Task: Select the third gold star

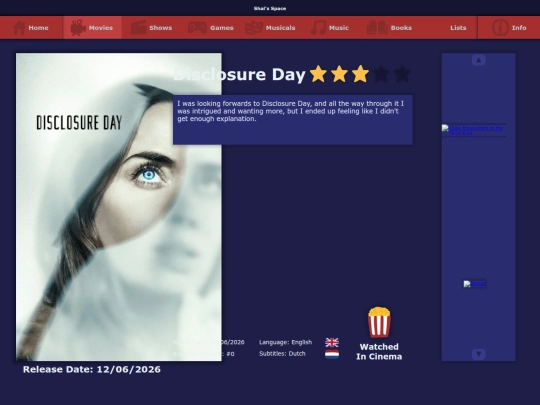Action: click(360, 74)
